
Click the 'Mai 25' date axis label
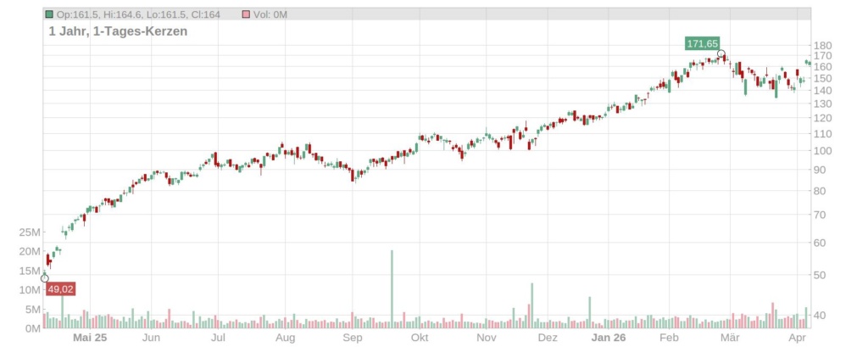tap(90, 338)
